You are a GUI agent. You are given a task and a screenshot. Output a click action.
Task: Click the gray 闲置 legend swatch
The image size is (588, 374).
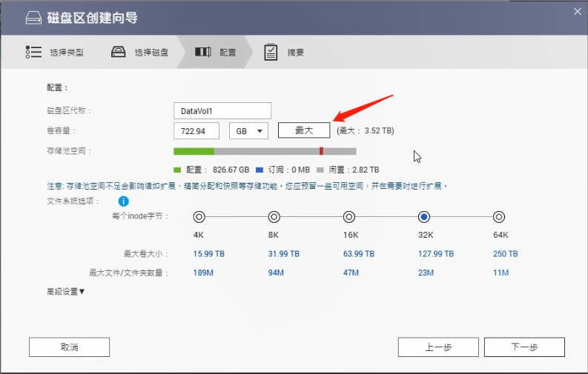[320, 170]
